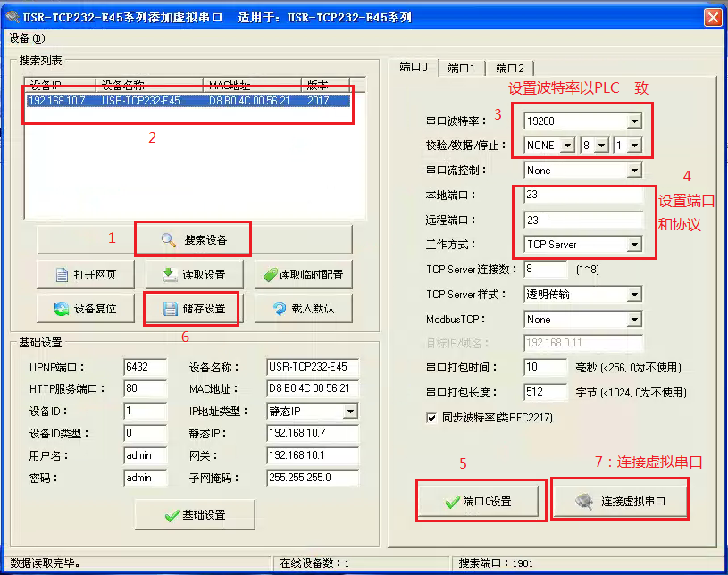728x575 pixels.
Task: Click the download icon on 读取设置 button
Action: [x=168, y=275]
